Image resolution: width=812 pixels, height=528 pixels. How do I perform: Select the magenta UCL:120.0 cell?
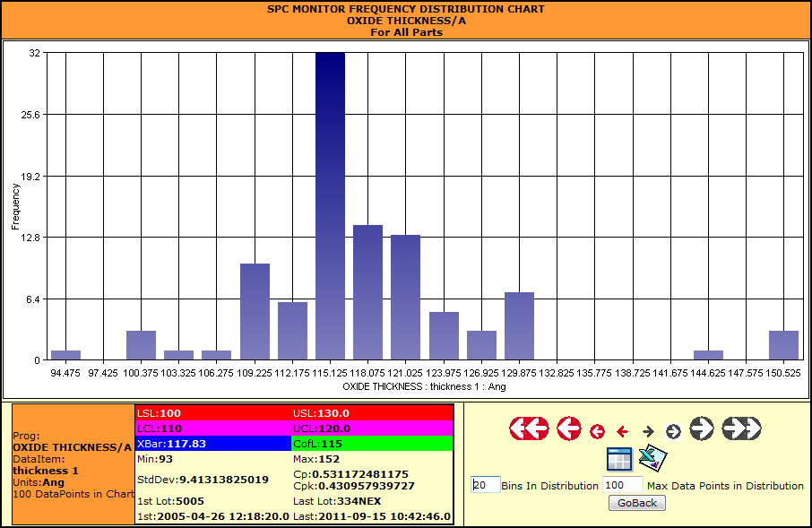pyautogui.click(x=372, y=428)
